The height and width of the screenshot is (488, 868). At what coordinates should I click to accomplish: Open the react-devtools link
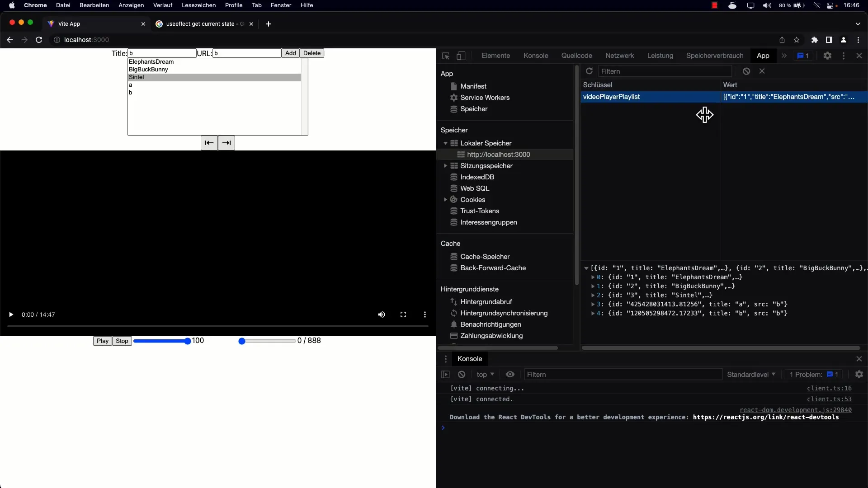point(766,418)
